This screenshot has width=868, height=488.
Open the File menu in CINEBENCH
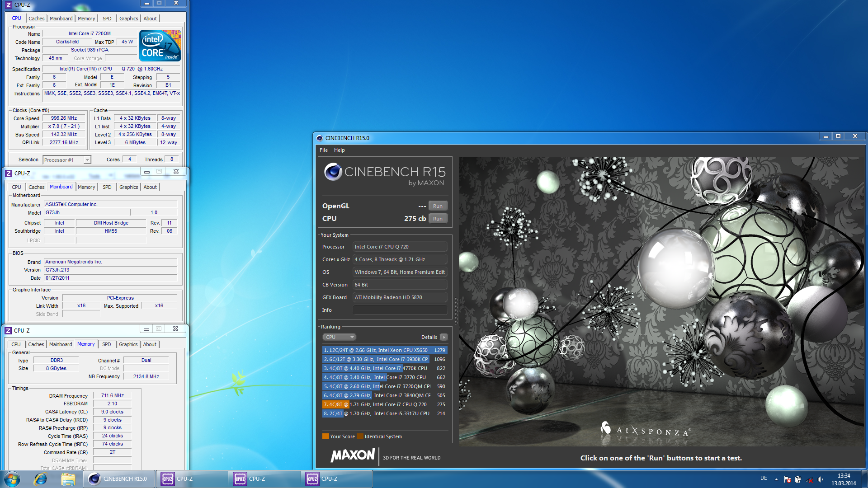click(324, 150)
